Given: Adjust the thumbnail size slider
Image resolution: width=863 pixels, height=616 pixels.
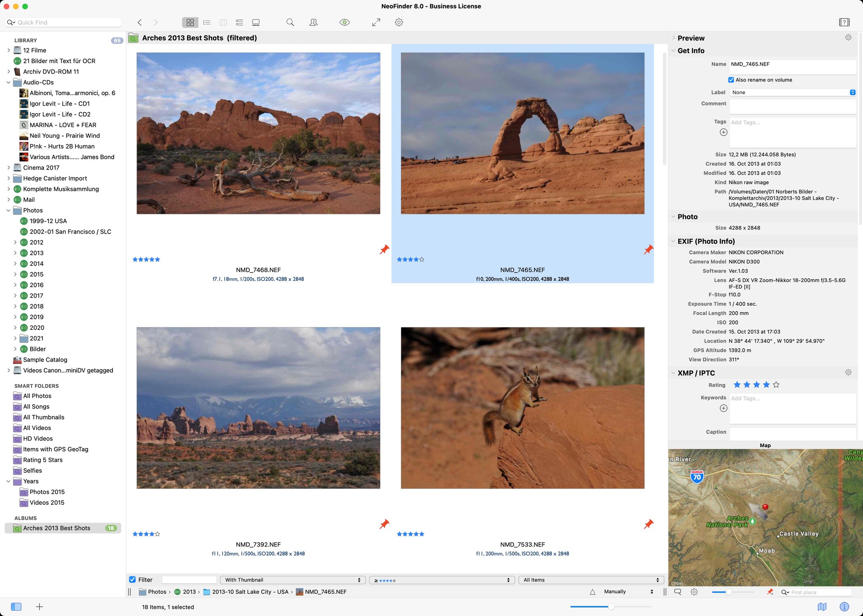Looking at the screenshot, I should [611, 607].
